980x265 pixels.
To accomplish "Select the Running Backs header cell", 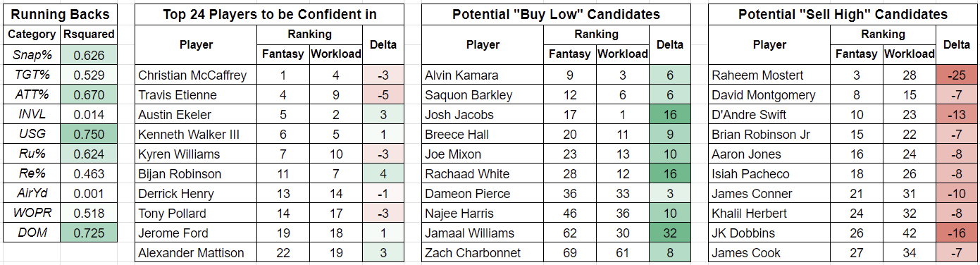I will coord(60,14).
